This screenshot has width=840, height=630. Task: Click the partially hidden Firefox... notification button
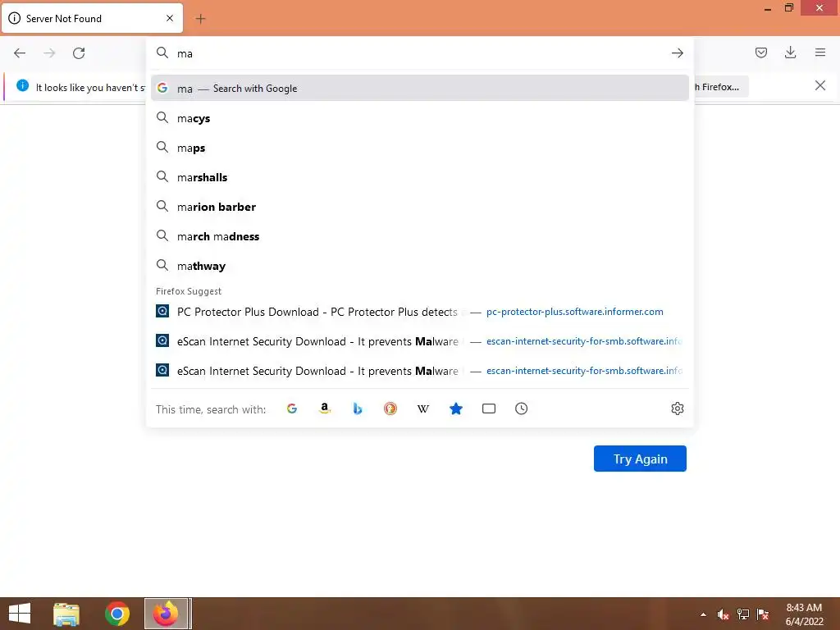click(720, 87)
